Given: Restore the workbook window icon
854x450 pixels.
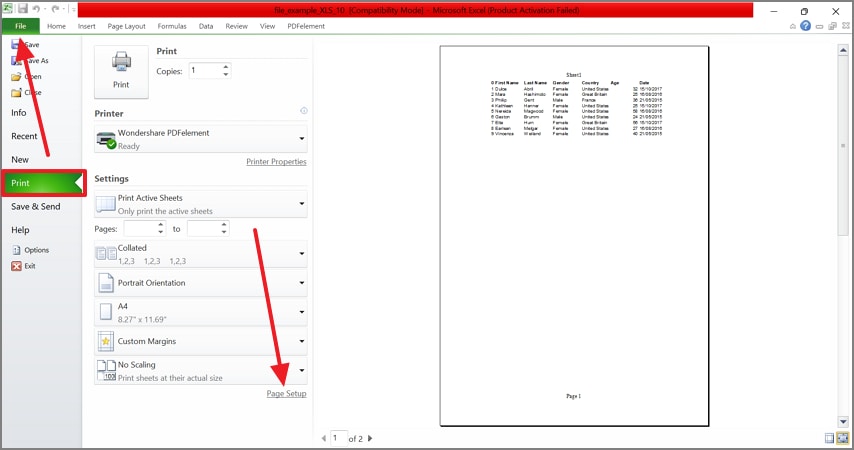Looking at the screenshot, I should (832, 26).
